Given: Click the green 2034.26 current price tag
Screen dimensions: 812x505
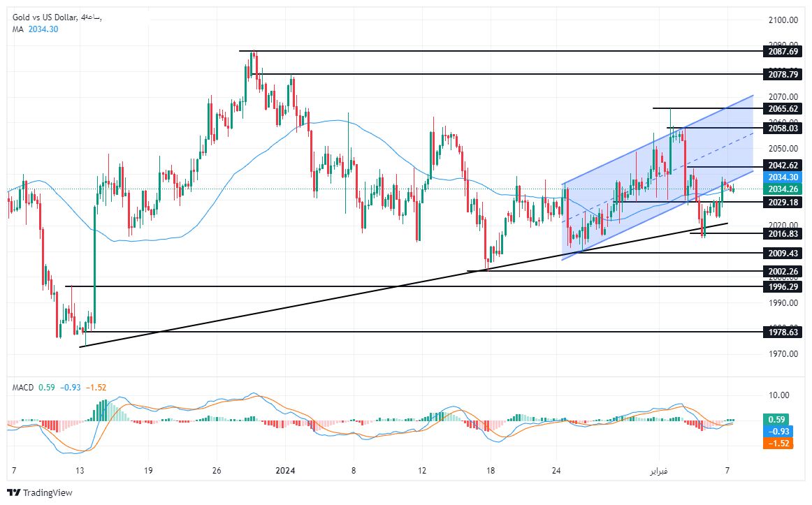Looking at the screenshot, I should (783, 189).
